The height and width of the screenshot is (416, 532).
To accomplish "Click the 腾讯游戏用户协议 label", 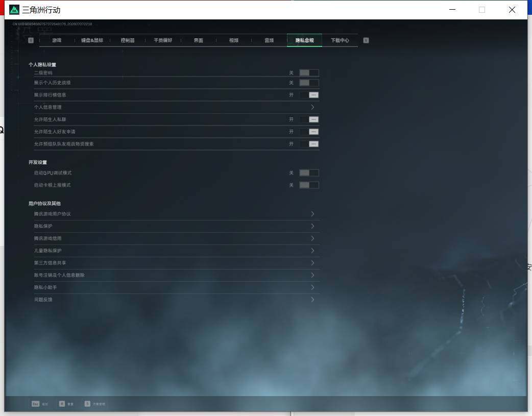I will click(52, 214).
